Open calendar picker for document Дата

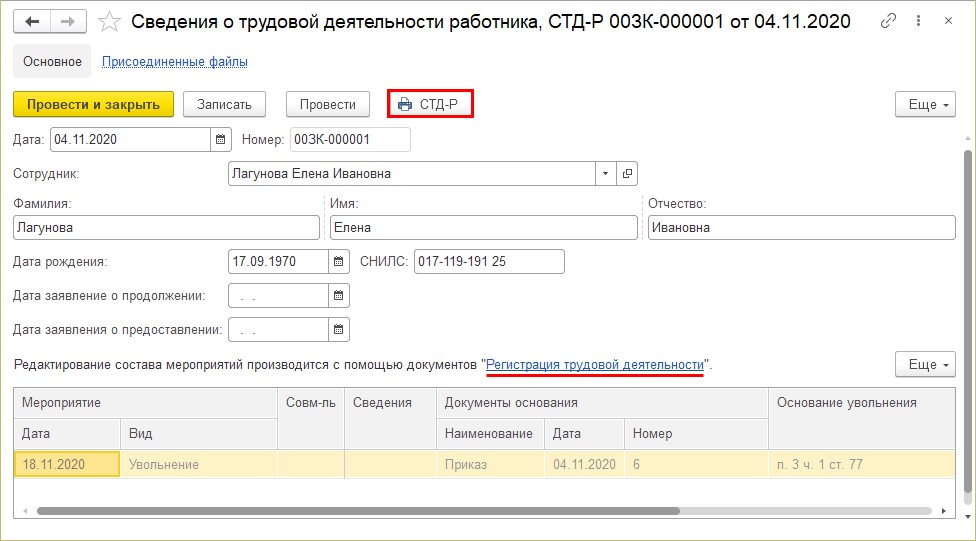(x=221, y=139)
